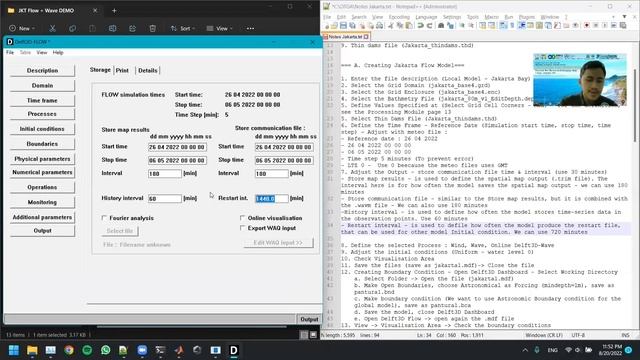The image size is (640, 360).
Task: Expand the View dropdown in File Explorer
Action: click(x=219, y=29)
